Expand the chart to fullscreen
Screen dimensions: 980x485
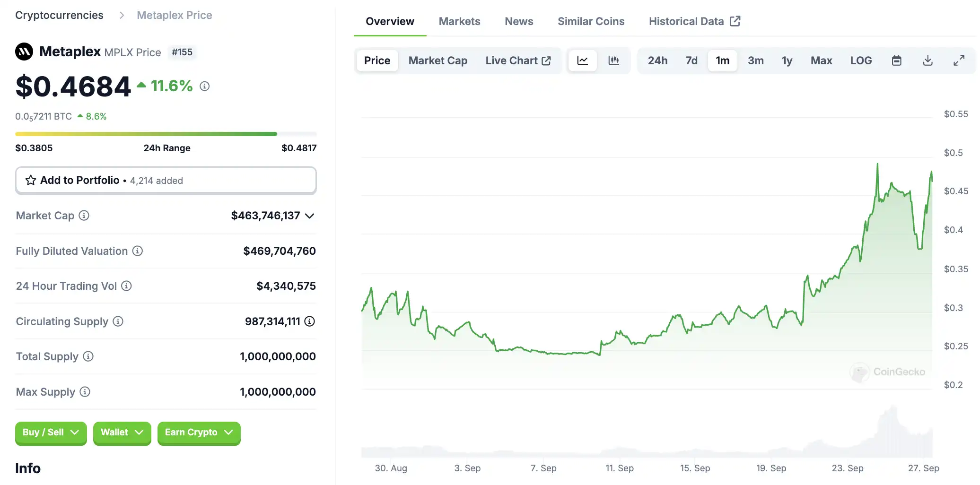click(959, 61)
